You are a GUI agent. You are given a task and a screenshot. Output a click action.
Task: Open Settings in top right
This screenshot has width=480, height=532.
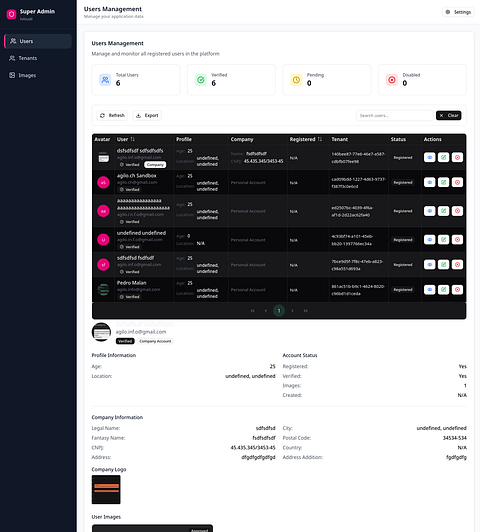click(x=458, y=12)
